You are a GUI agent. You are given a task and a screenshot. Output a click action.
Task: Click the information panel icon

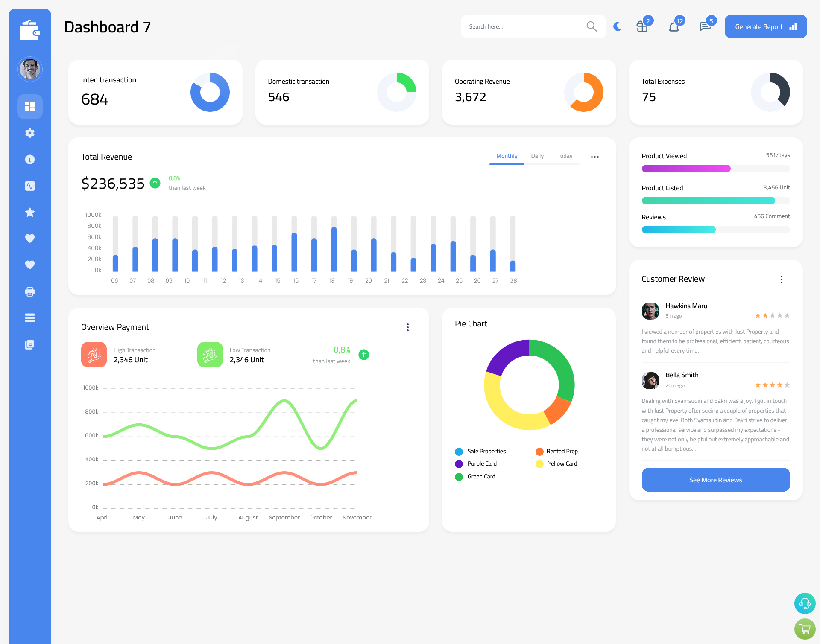pos(30,159)
